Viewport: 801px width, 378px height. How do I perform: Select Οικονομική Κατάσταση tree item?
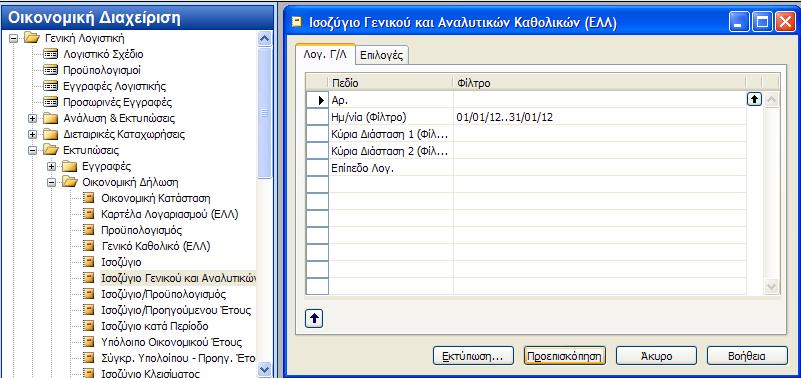[x=156, y=198]
